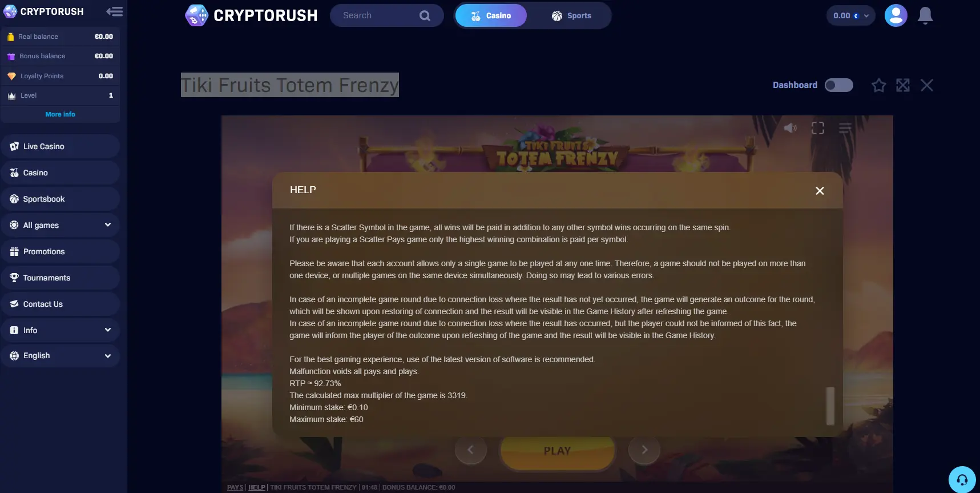Collapse the sidebar with the hamburger arrow icon

[114, 11]
